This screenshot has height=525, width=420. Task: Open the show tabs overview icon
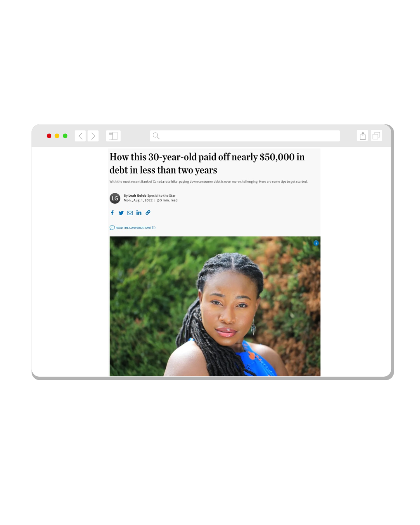pos(376,135)
